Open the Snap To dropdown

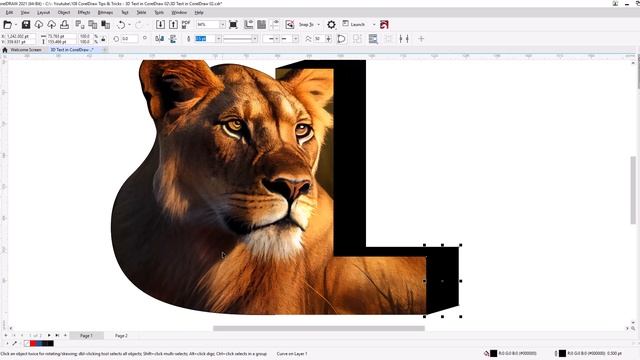[319, 25]
